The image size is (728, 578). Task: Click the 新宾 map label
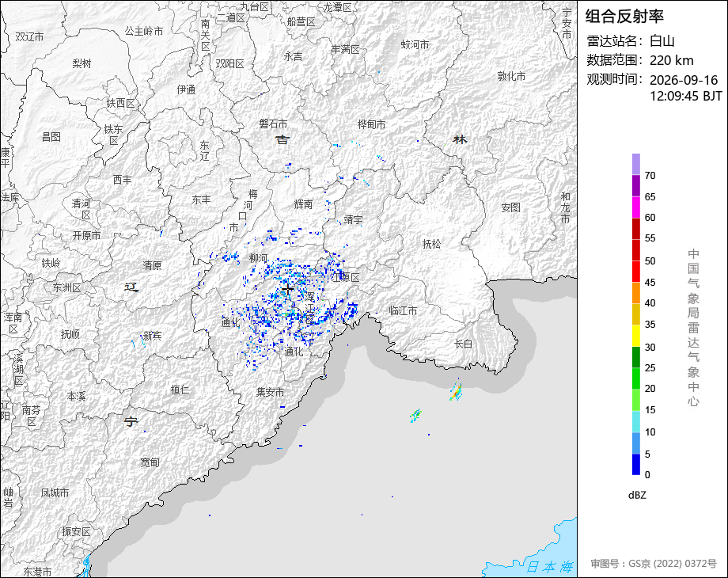[x=152, y=336]
